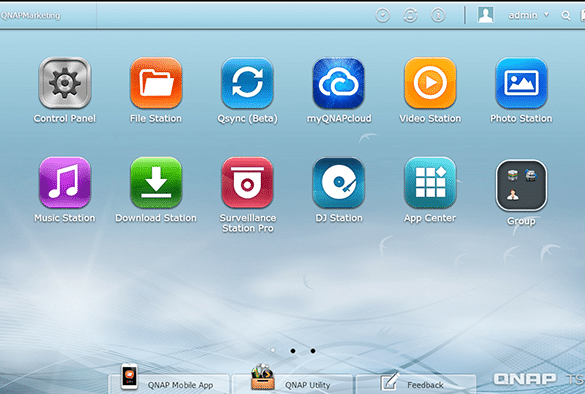Click the Video Station label text
Viewport: 585px width, 394px height.
[x=430, y=119]
